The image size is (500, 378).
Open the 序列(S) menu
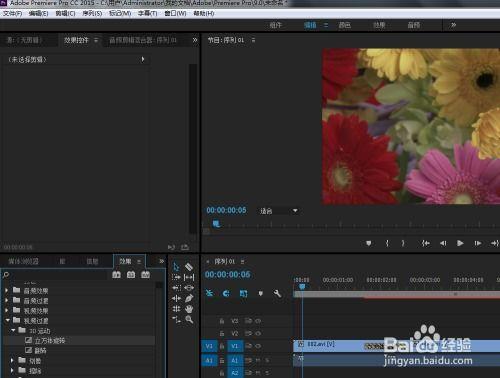point(92,13)
